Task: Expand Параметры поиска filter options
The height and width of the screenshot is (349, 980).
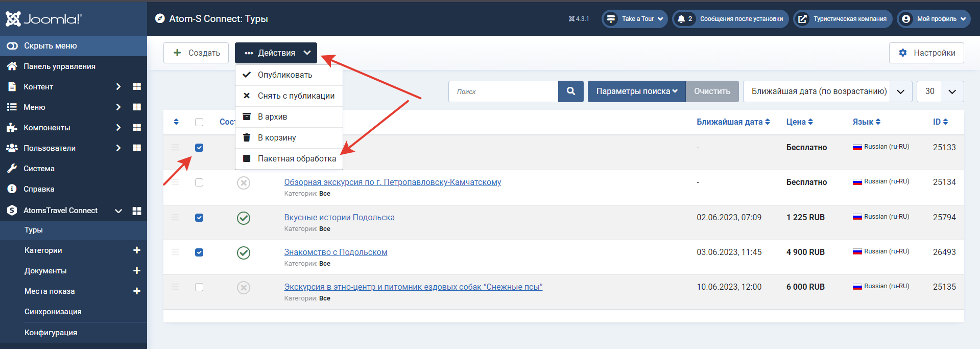Action: 637,91
